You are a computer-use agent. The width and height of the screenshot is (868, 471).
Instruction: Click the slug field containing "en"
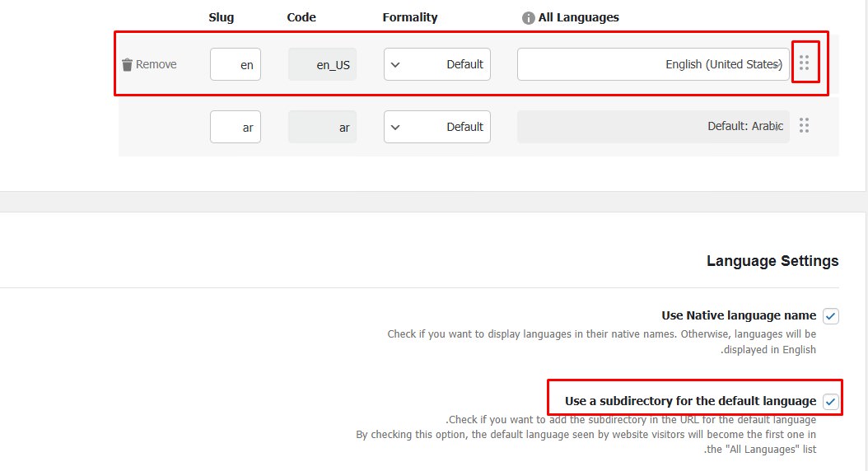pos(236,64)
